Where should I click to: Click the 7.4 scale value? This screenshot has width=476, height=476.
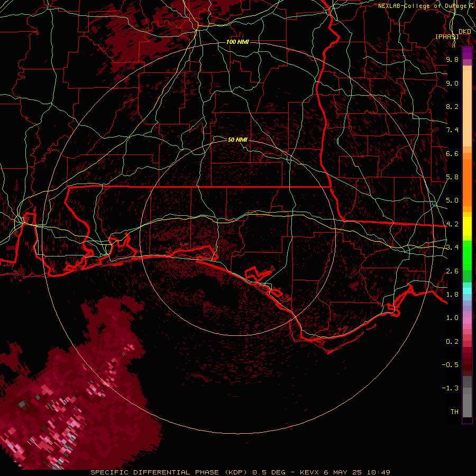point(452,130)
